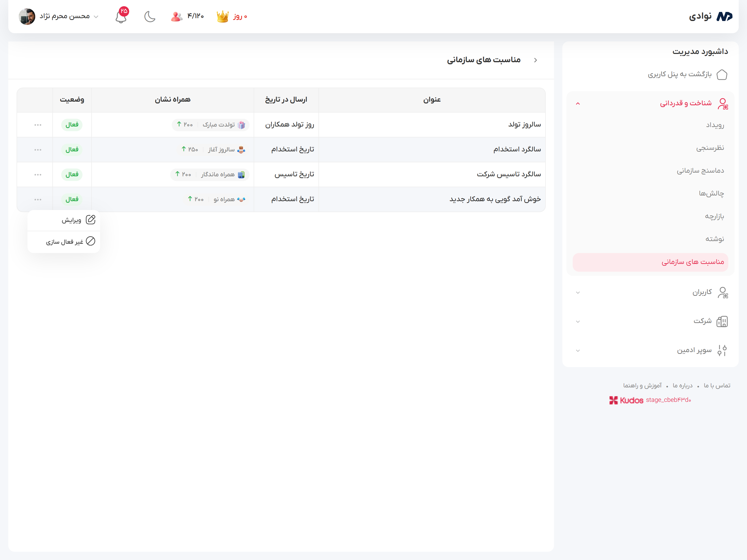Open three-dots menu for سالروز تولد row

pos(38,125)
